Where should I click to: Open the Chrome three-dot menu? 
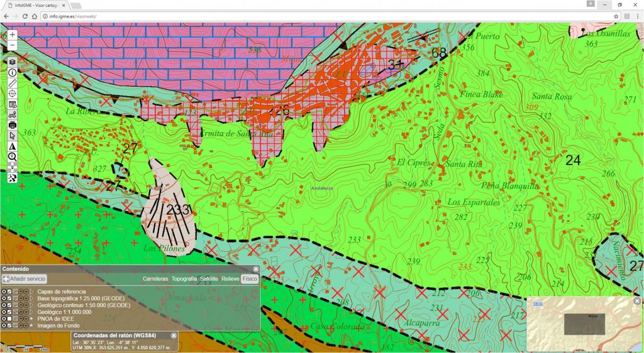pyautogui.click(x=638, y=16)
